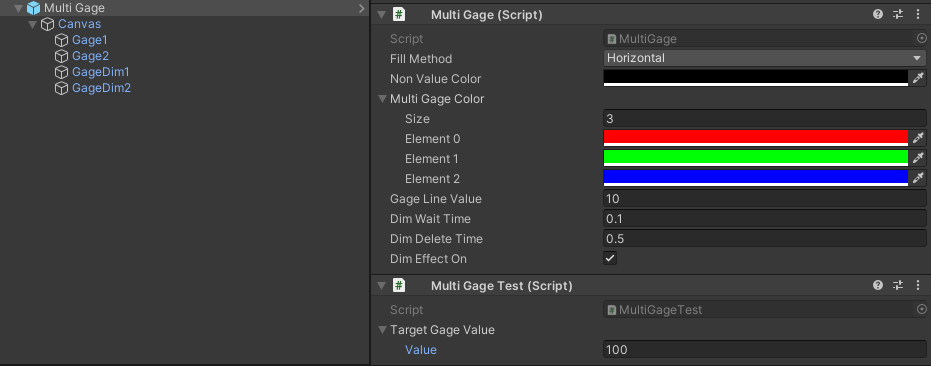Disable the Dim Effect On checkbox
This screenshot has height=366, width=931.
click(x=610, y=258)
